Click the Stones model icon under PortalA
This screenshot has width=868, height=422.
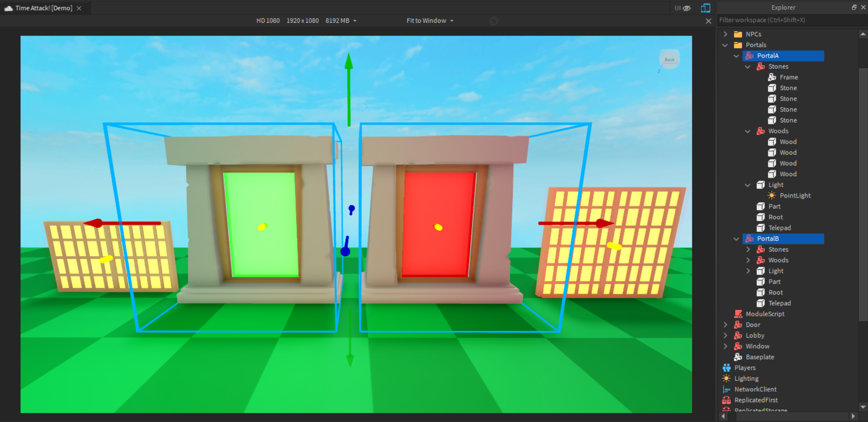tap(761, 67)
